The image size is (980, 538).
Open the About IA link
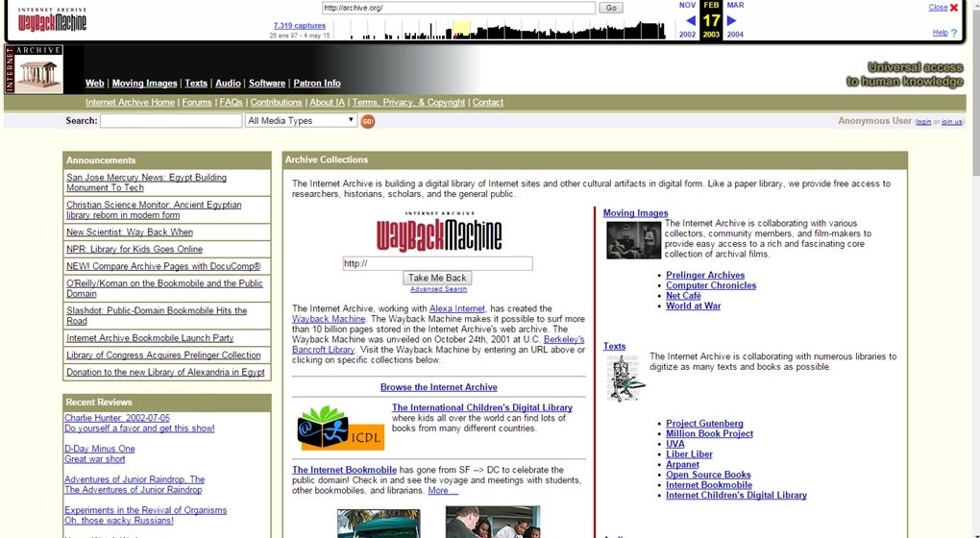click(327, 103)
